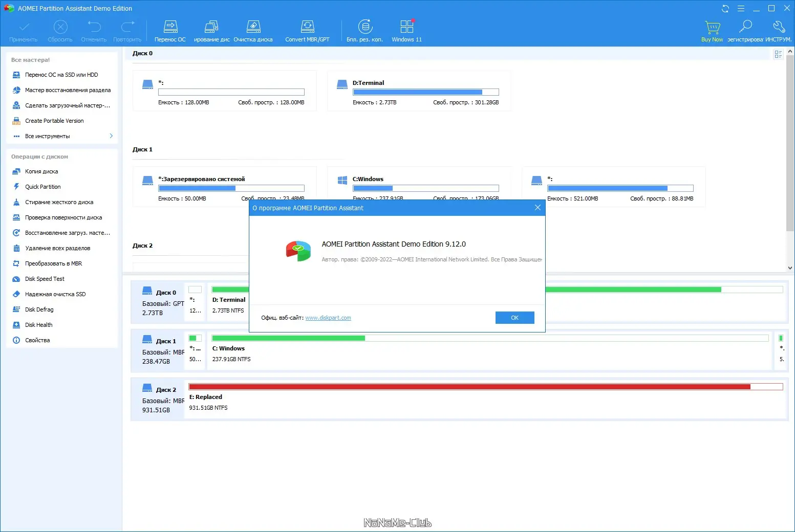The height and width of the screenshot is (532, 795).
Task: Close the About AOMEI dialog
Action: [538, 208]
